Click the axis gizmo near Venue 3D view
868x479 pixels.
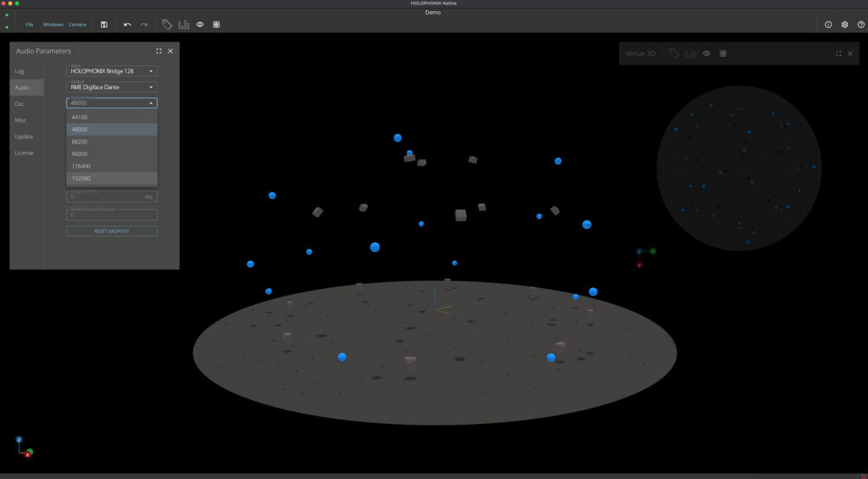(x=645, y=258)
